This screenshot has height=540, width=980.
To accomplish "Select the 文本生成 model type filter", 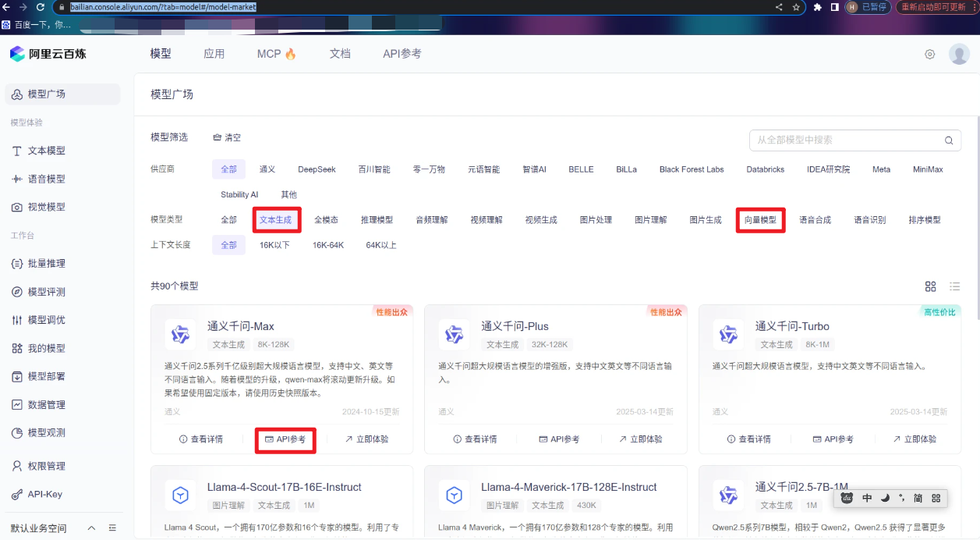I will [276, 220].
